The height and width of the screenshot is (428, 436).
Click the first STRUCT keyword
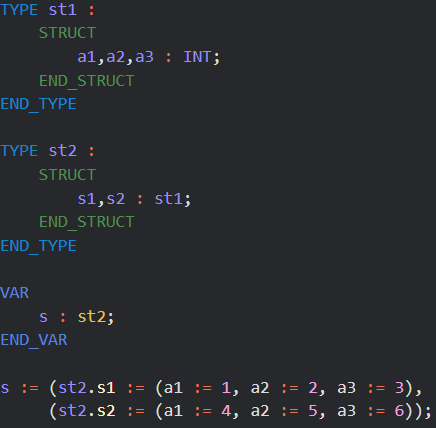(x=67, y=33)
